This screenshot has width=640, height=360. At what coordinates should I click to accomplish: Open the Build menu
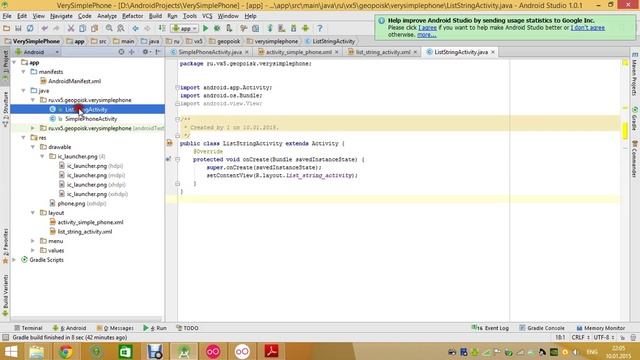point(155,16)
